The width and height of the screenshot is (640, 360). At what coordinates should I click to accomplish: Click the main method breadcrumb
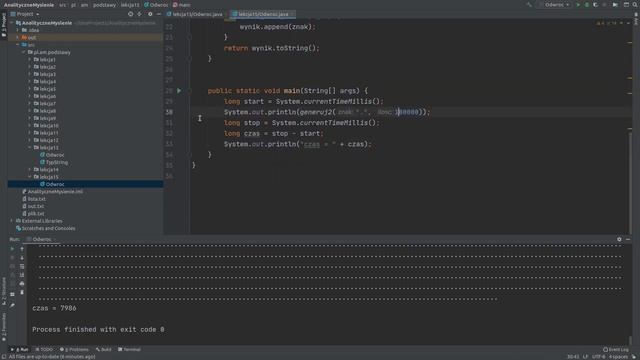point(182,5)
